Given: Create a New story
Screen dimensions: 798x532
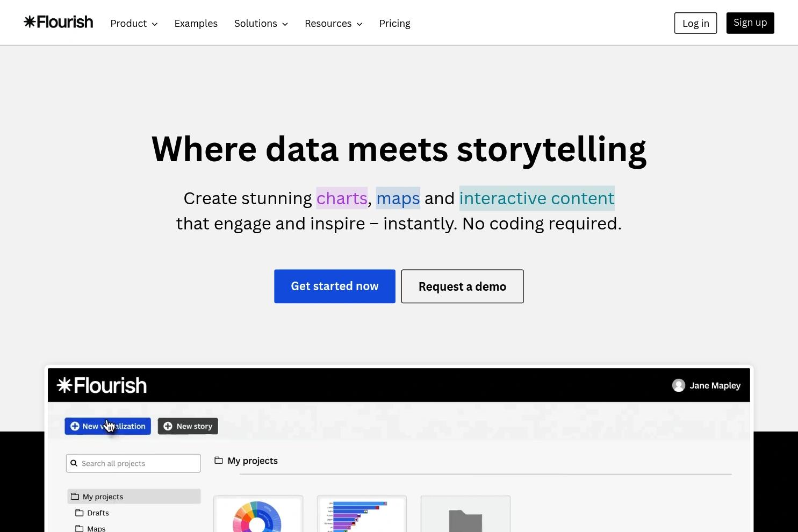Looking at the screenshot, I should (188, 426).
